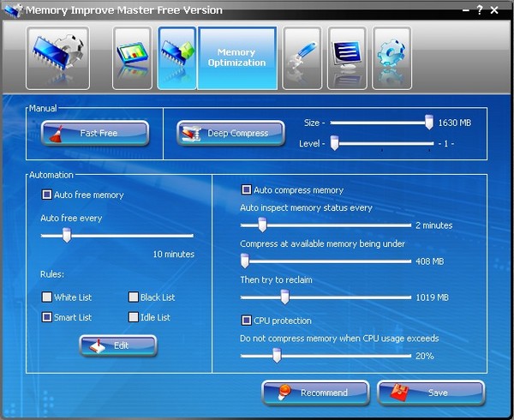Enable Auto free memory checkbox
This screenshot has width=514, height=420.
coord(46,195)
